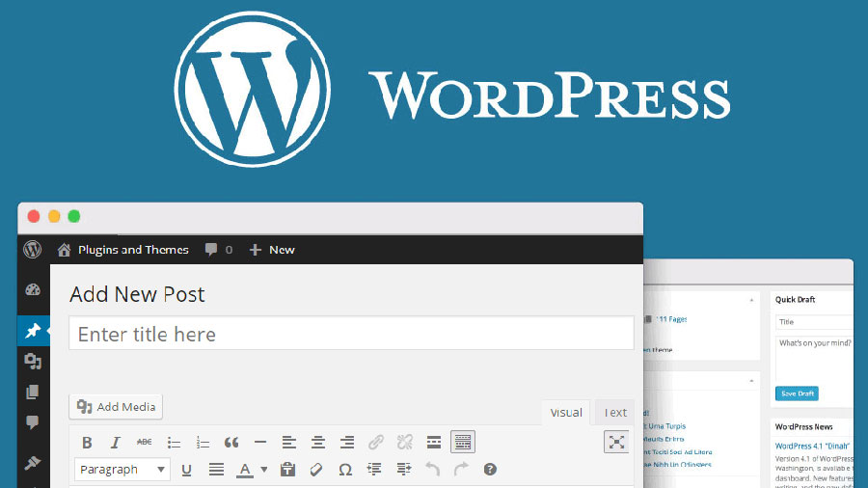Switch to the Text editor tab
The image size is (868, 488).
point(615,412)
